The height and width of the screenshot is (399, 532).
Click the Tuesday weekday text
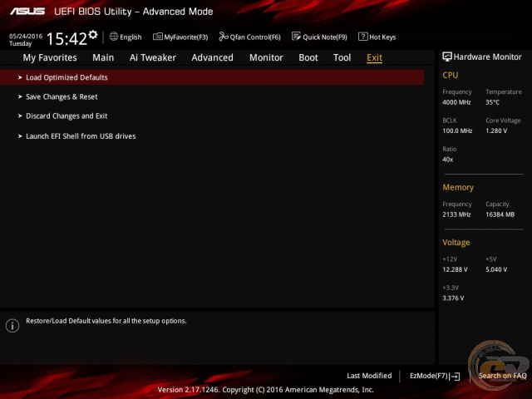20,44
